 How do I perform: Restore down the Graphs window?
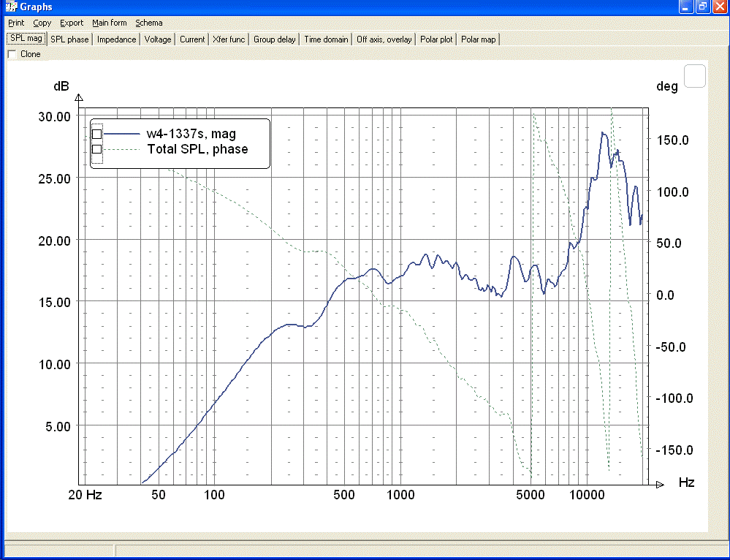click(x=703, y=7)
